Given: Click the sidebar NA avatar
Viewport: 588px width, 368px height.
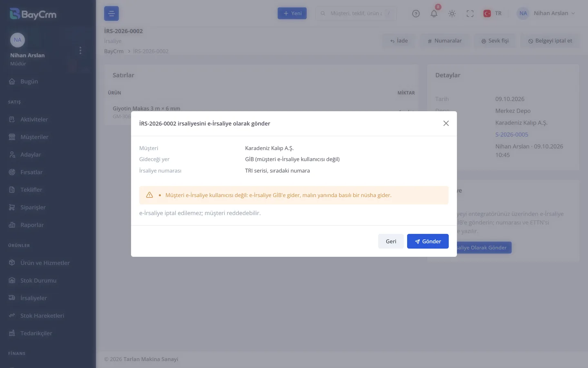Looking at the screenshot, I should [x=18, y=40].
